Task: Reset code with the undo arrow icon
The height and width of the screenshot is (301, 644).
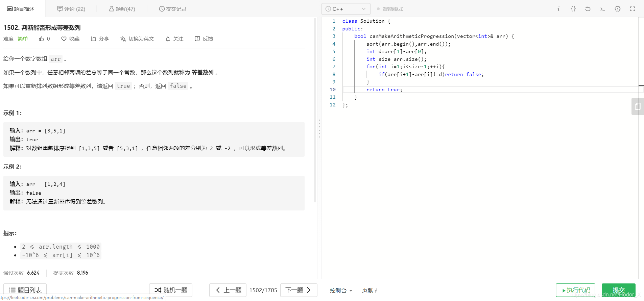Action: (588, 9)
